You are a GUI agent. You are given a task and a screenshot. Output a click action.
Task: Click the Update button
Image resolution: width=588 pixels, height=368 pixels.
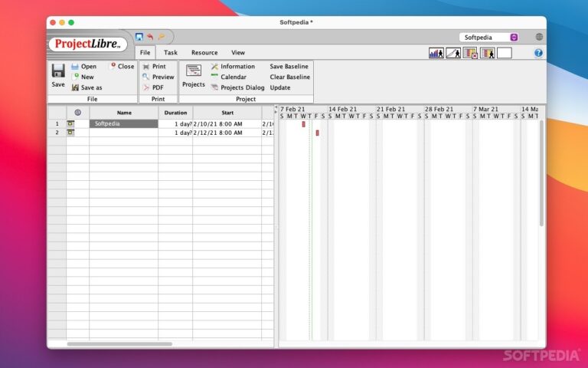(x=280, y=87)
